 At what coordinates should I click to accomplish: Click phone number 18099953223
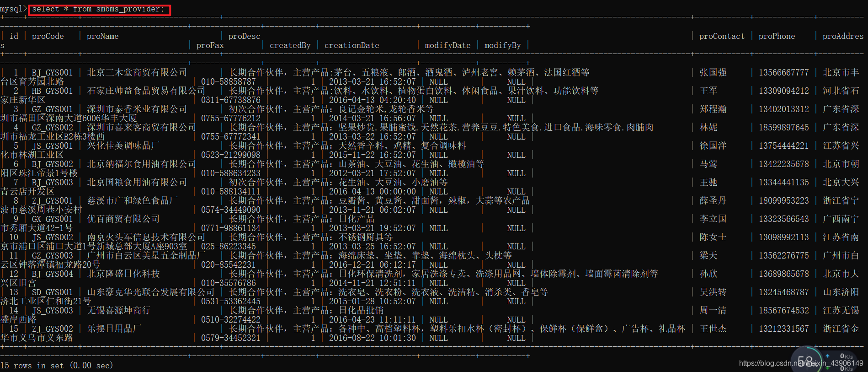pos(784,201)
